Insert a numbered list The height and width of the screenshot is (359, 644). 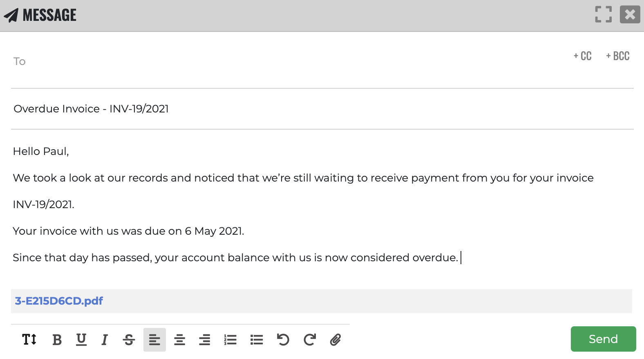coord(230,339)
